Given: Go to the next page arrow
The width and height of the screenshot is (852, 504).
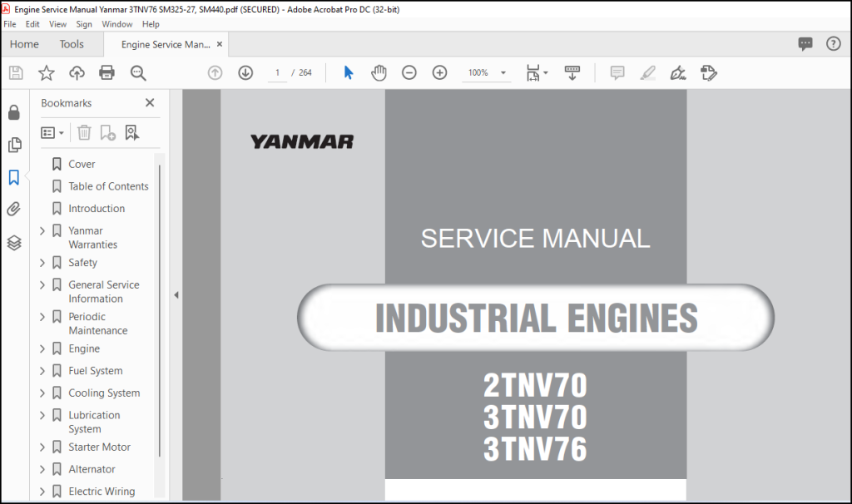Looking at the screenshot, I should coord(245,73).
